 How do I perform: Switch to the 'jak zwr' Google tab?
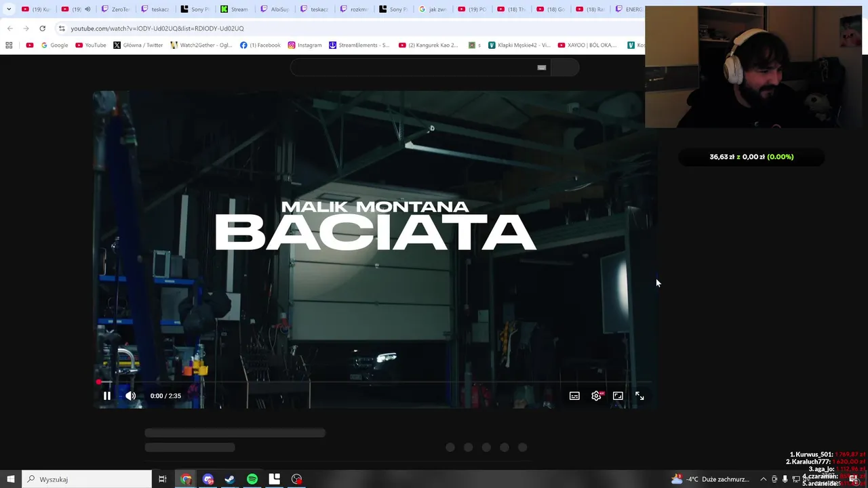(433, 9)
